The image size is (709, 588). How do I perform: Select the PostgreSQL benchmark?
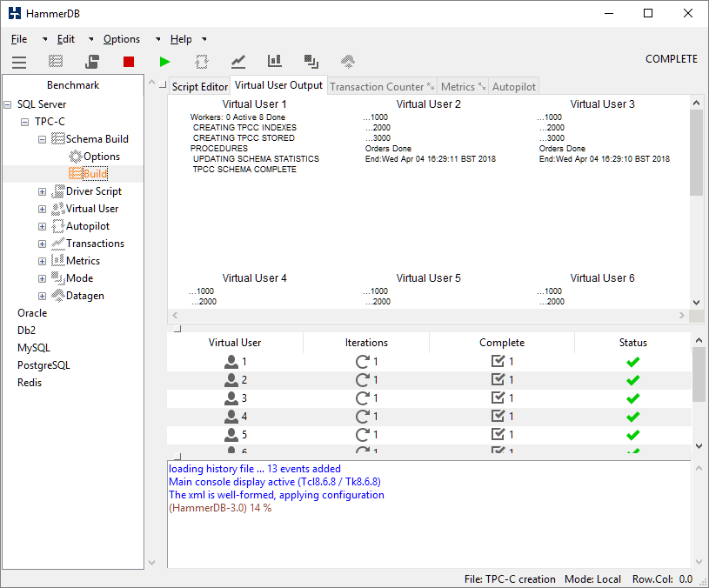[43, 365]
